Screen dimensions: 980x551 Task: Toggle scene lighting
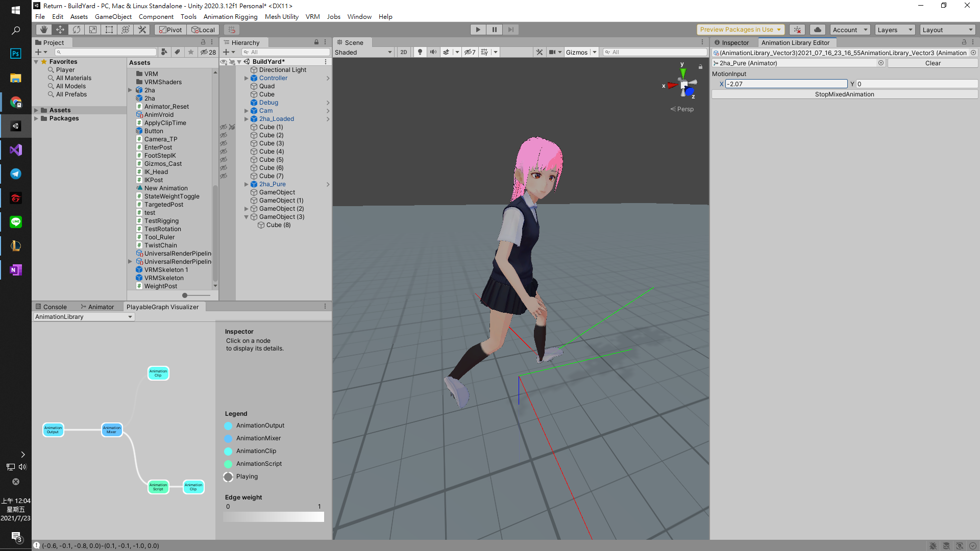(420, 52)
